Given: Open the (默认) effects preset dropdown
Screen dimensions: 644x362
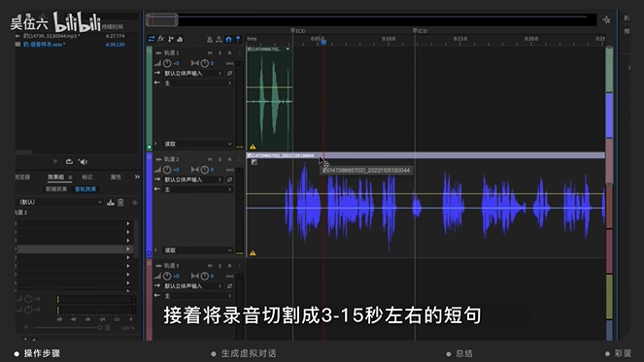Looking at the screenshot, I should click(x=60, y=202).
